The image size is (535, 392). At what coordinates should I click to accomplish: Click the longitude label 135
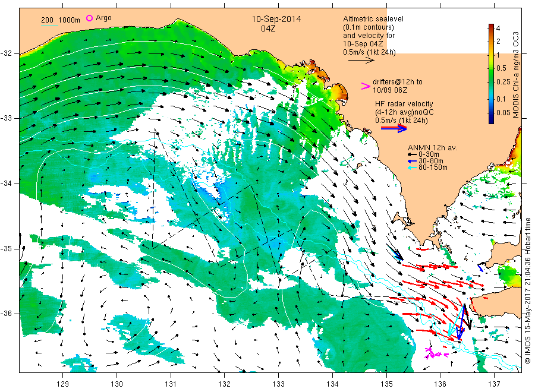[x=386, y=384]
